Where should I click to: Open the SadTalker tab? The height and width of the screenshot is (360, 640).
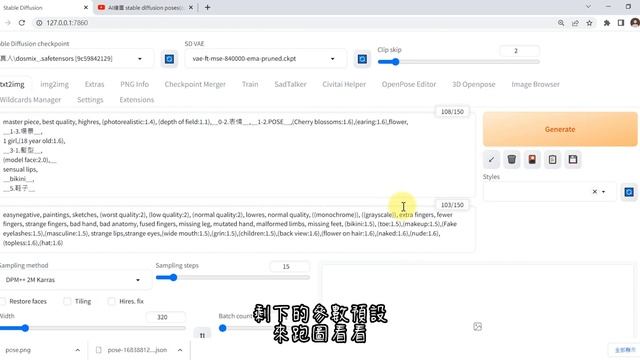(x=290, y=84)
